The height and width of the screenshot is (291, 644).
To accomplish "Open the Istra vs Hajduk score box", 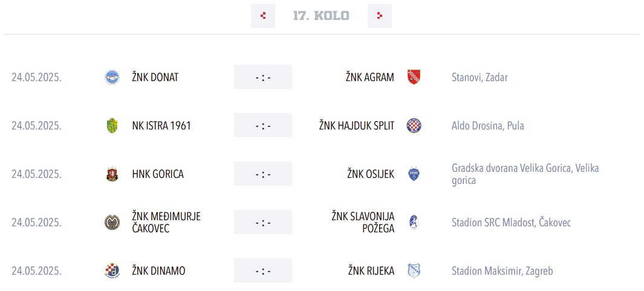I will [263, 126].
